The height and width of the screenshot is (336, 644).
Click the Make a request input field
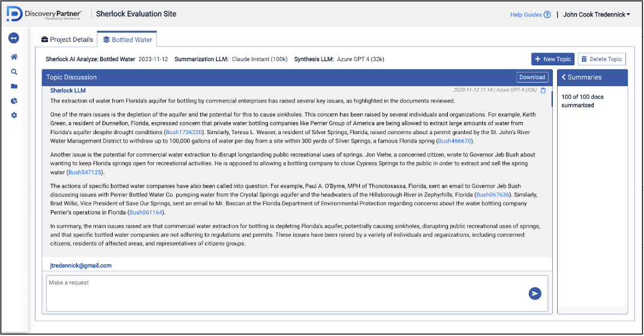point(285,293)
